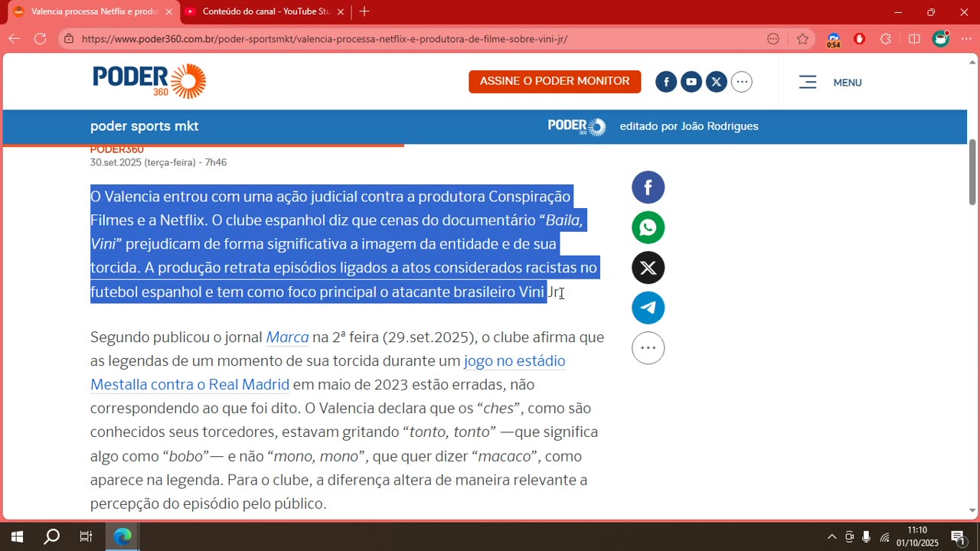Open Poder360 X profile icon in header
The image size is (980, 551).
(717, 82)
